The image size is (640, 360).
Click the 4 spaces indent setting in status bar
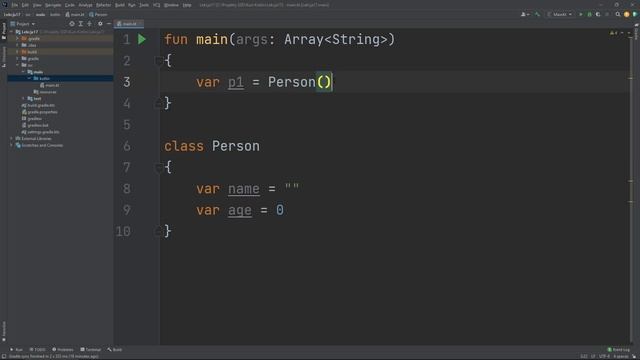(621, 356)
